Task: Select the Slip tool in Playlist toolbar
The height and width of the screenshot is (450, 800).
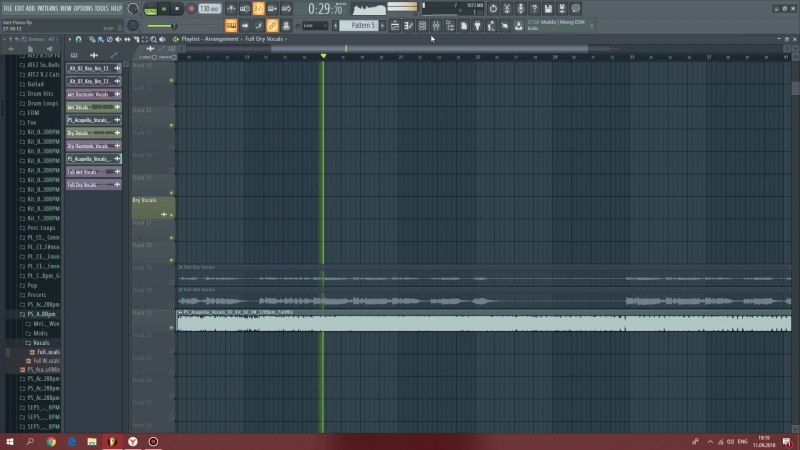Action: point(127,39)
